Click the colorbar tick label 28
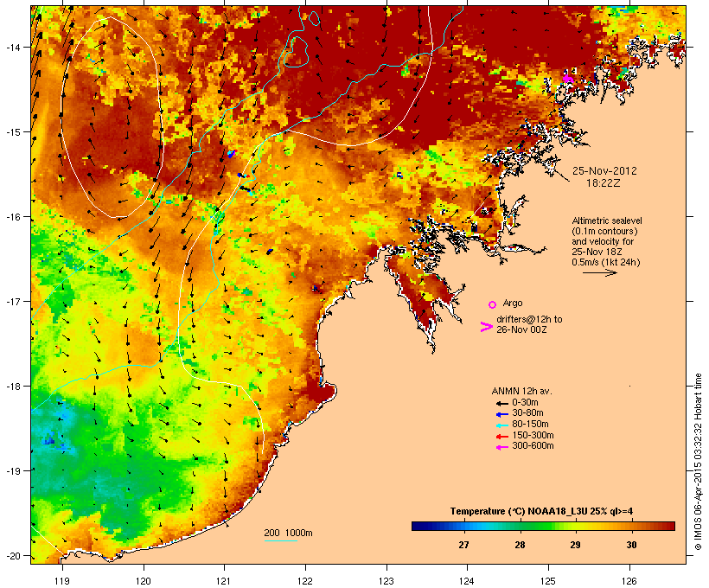The height and width of the screenshot is (588, 709). pyautogui.click(x=520, y=545)
